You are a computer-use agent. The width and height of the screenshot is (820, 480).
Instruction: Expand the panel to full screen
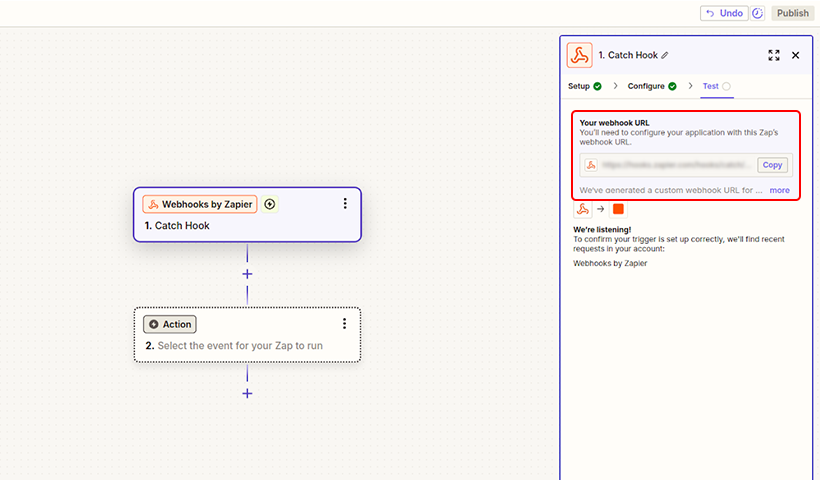tap(774, 55)
